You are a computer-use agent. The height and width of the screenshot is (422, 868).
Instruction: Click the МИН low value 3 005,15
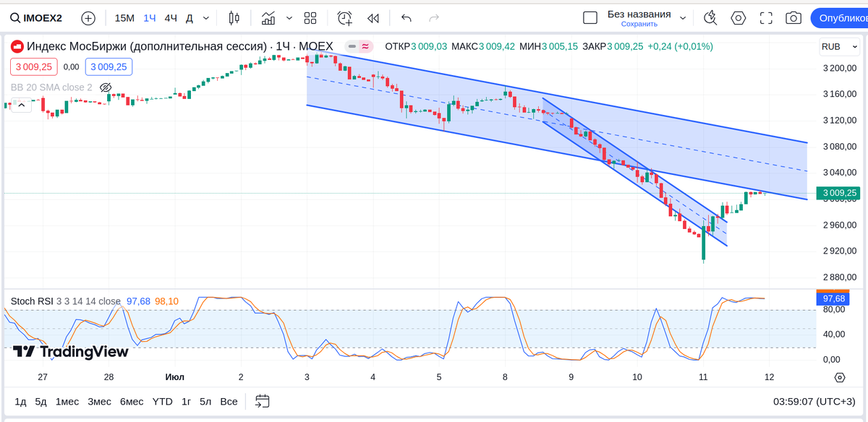[560, 46]
